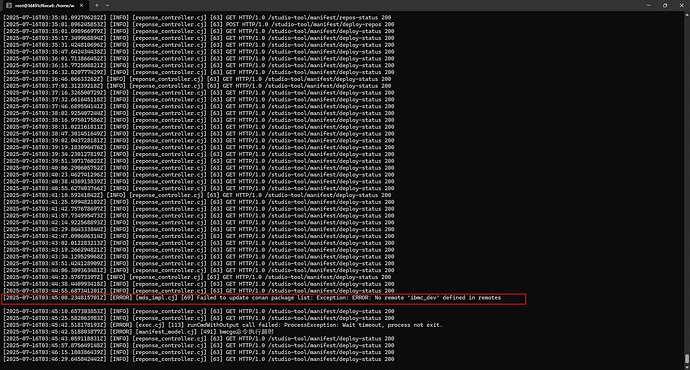Click the log line timestamped 03:46:15
This screenshot has height=370, width=690.
pyautogui.click(x=198, y=352)
